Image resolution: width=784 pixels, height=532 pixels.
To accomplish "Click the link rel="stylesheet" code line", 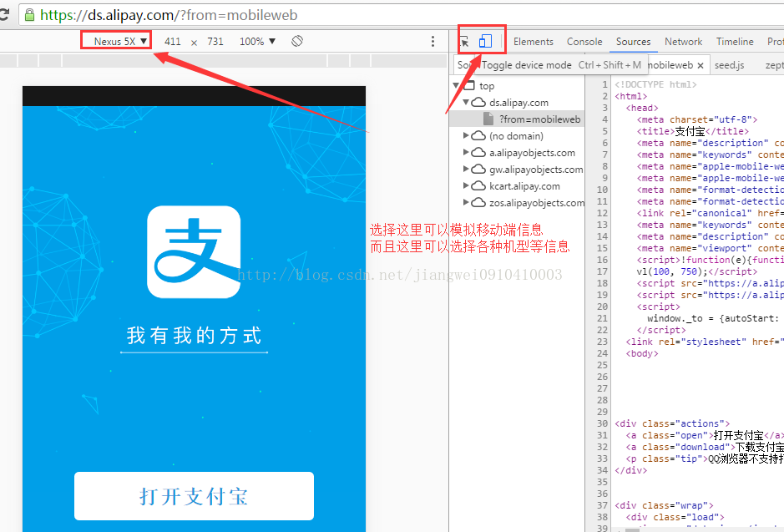I will 705,342.
